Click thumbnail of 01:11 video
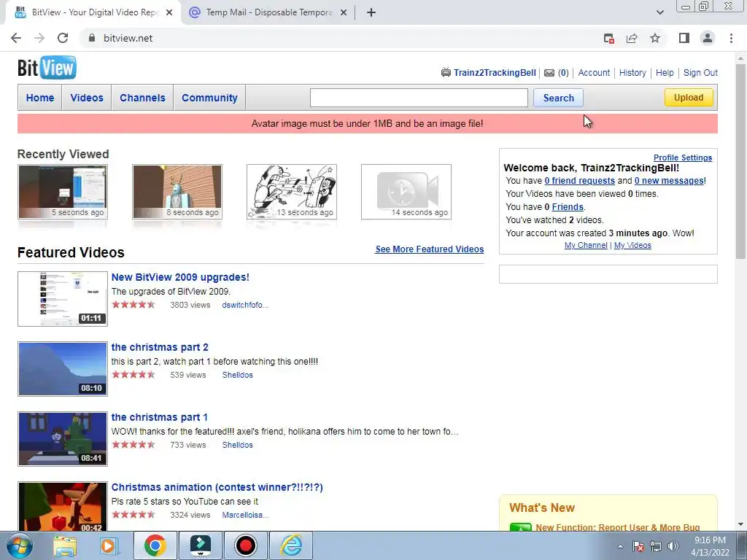Image resolution: width=747 pixels, height=560 pixels. [x=63, y=298]
